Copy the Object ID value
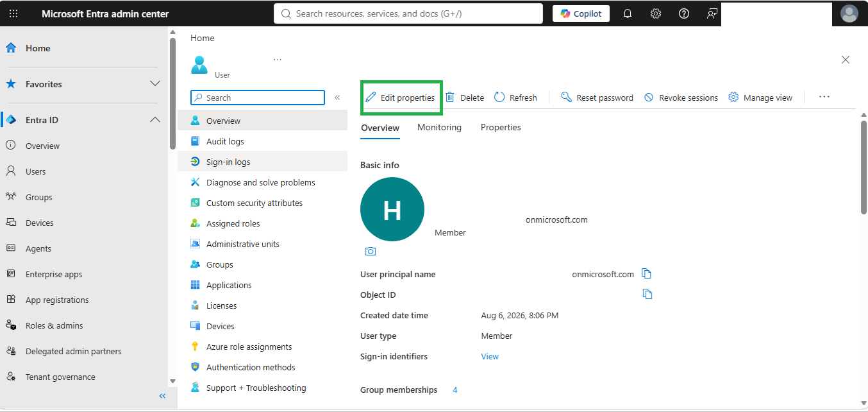 pos(647,294)
